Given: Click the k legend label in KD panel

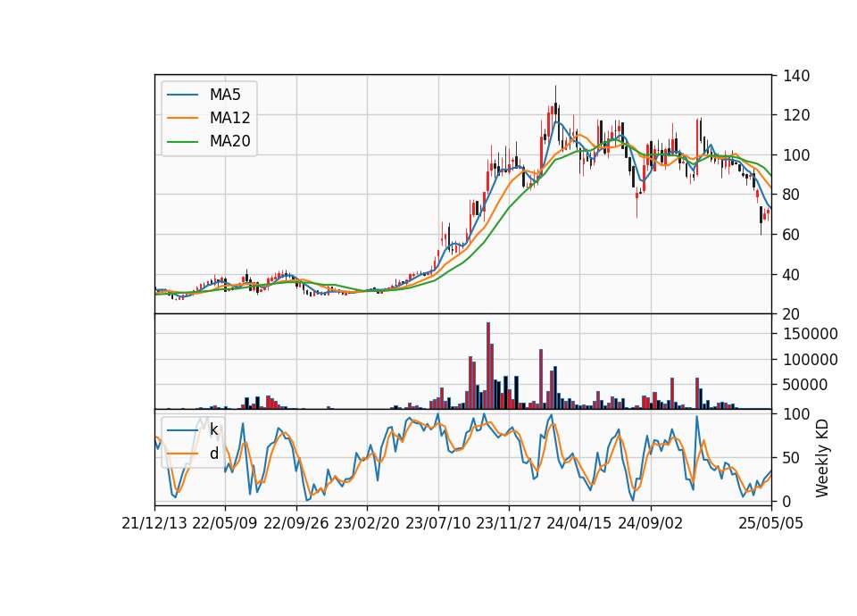Looking at the screenshot, I should [x=213, y=429].
